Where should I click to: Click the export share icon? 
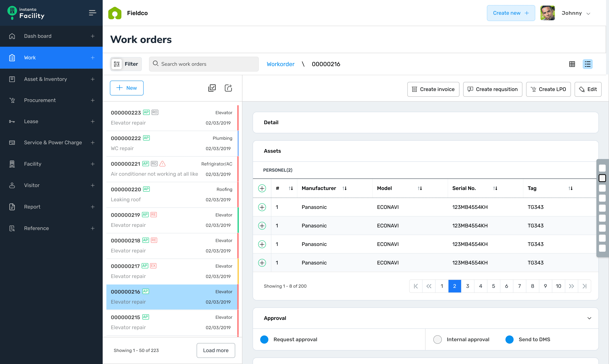point(228,88)
